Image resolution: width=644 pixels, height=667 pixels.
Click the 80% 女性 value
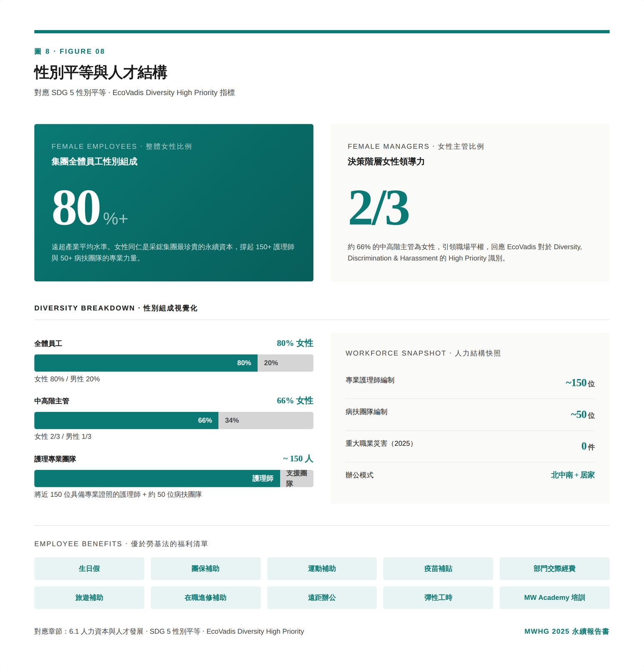(x=295, y=343)
